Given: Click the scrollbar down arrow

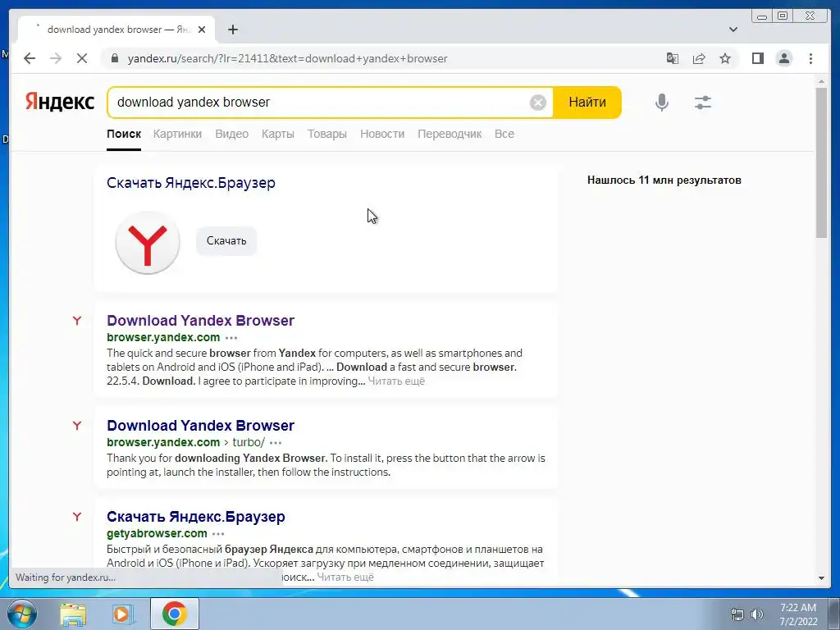Looking at the screenshot, I should (x=821, y=578).
